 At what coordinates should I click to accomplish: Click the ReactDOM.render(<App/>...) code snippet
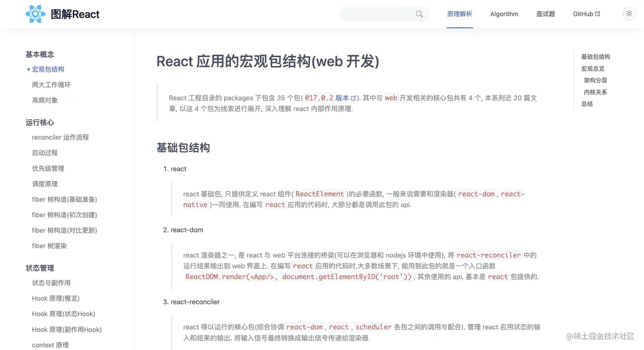pos(298,277)
